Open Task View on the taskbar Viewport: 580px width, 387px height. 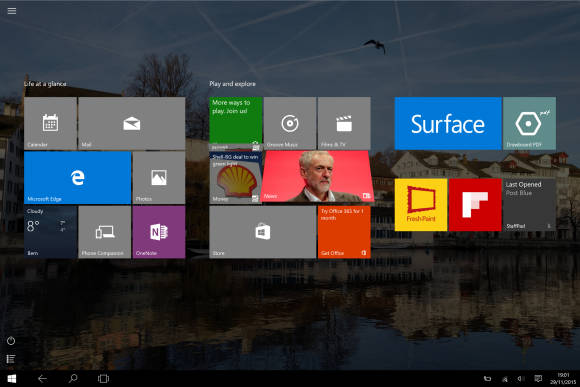(103, 378)
